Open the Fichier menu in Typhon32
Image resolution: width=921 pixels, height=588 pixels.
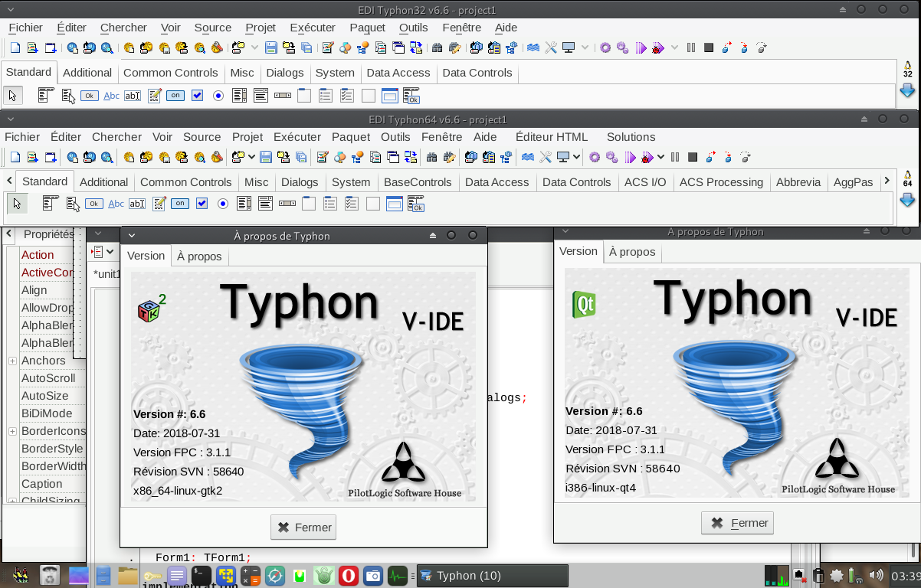click(x=26, y=28)
